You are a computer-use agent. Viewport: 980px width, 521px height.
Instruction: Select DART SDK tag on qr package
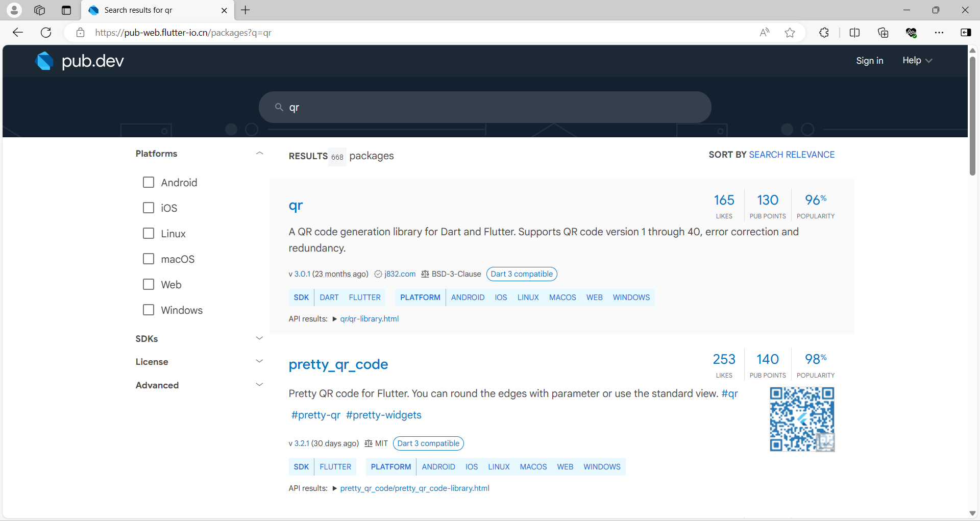(329, 297)
